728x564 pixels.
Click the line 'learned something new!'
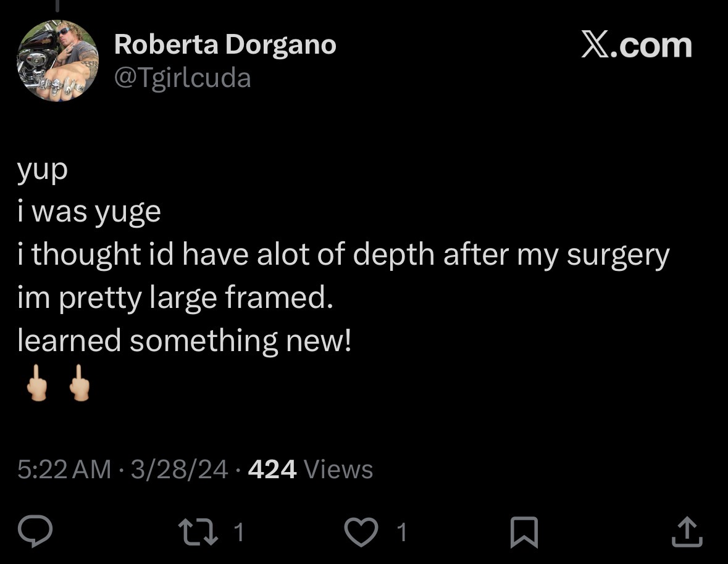pyautogui.click(x=185, y=340)
